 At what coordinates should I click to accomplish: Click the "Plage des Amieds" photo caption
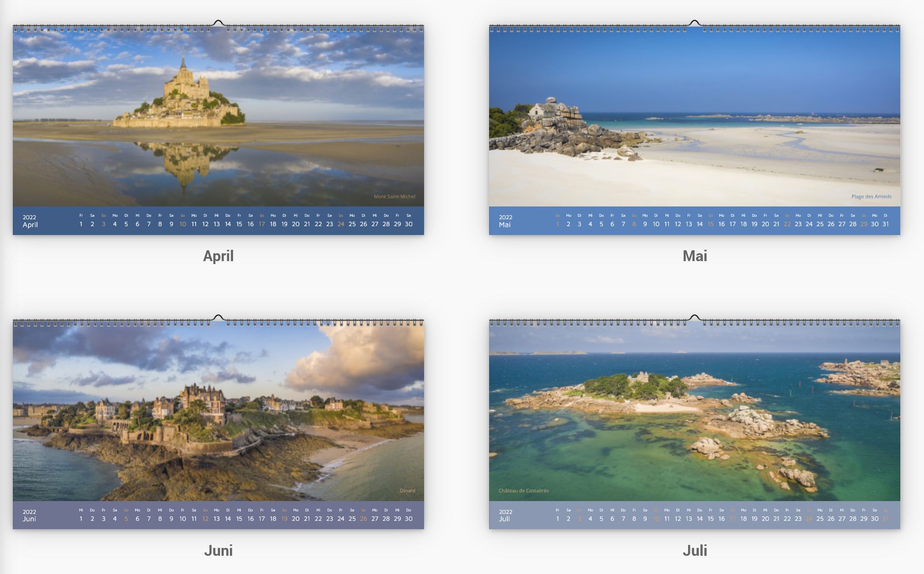coord(871,197)
